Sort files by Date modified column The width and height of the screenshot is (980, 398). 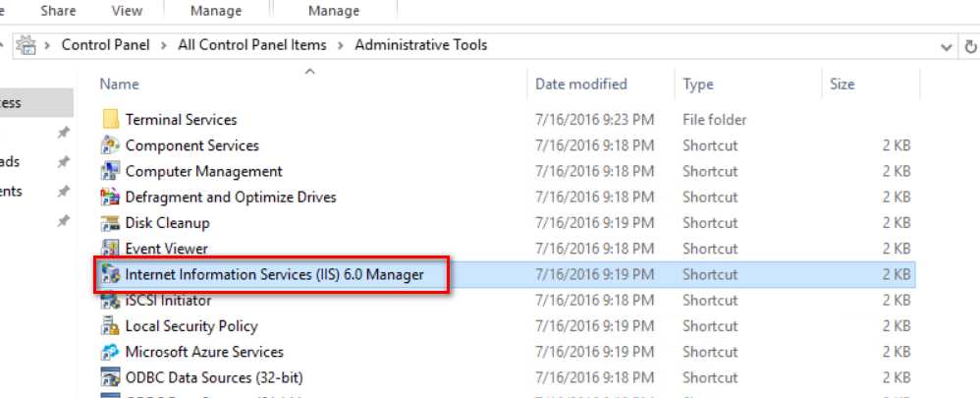coord(581,84)
